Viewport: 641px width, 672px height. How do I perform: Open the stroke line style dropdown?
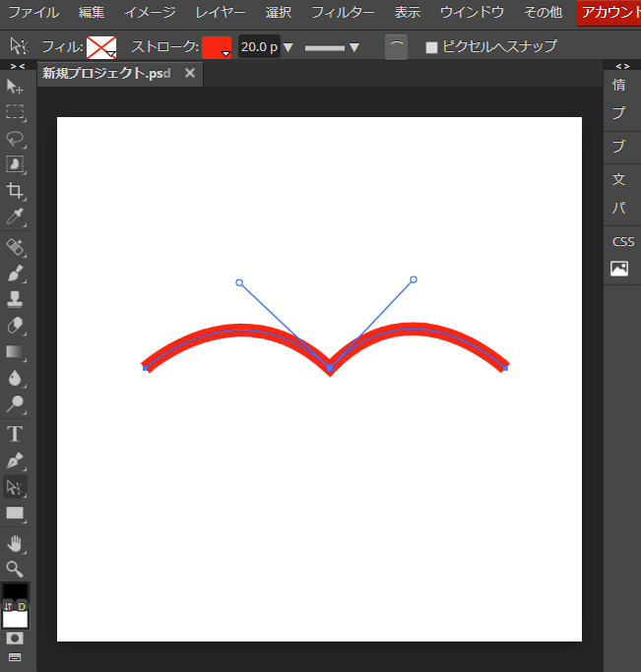coord(332,47)
